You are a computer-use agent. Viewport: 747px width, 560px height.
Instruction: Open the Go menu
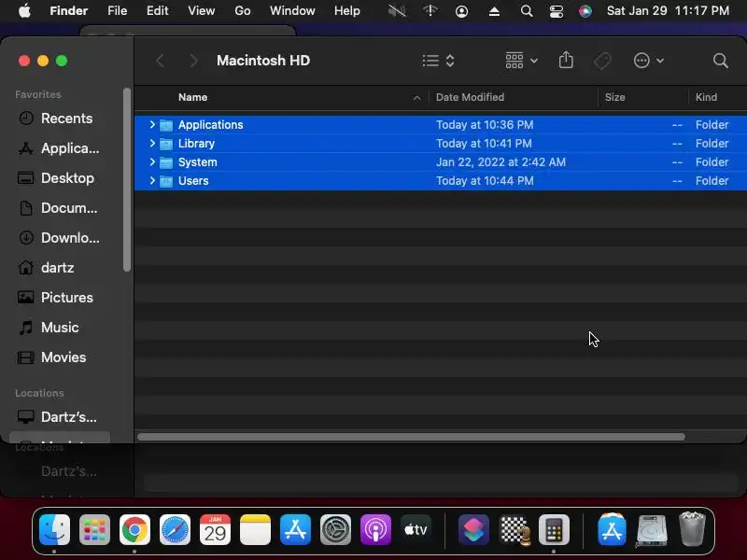[243, 10]
